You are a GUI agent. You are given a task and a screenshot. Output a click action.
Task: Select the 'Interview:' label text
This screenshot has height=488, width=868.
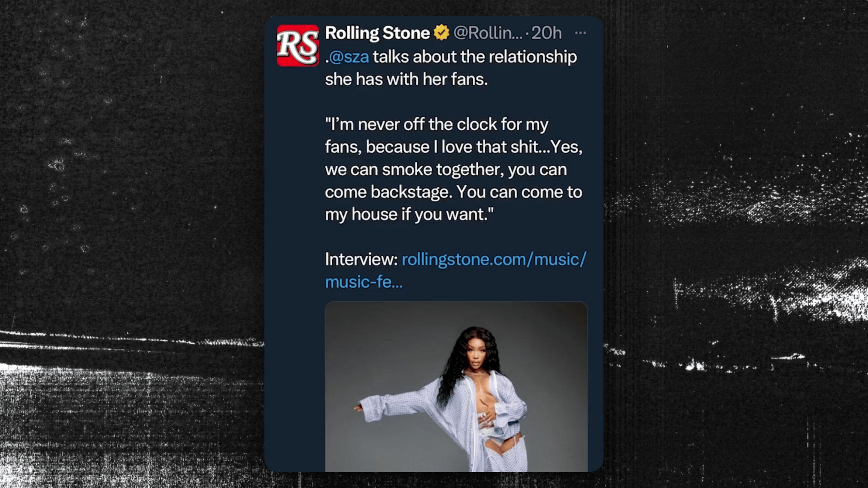click(x=361, y=259)
